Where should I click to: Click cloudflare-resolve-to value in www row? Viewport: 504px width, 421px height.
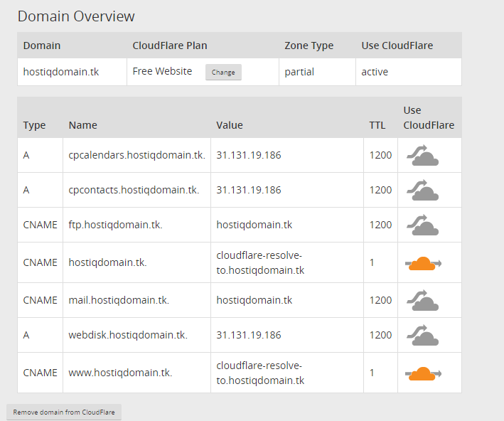coord(260,373)
